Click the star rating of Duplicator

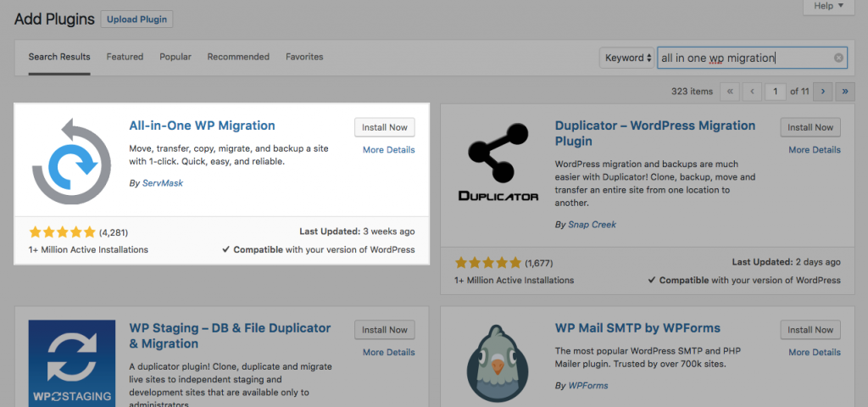coord(487,263)
